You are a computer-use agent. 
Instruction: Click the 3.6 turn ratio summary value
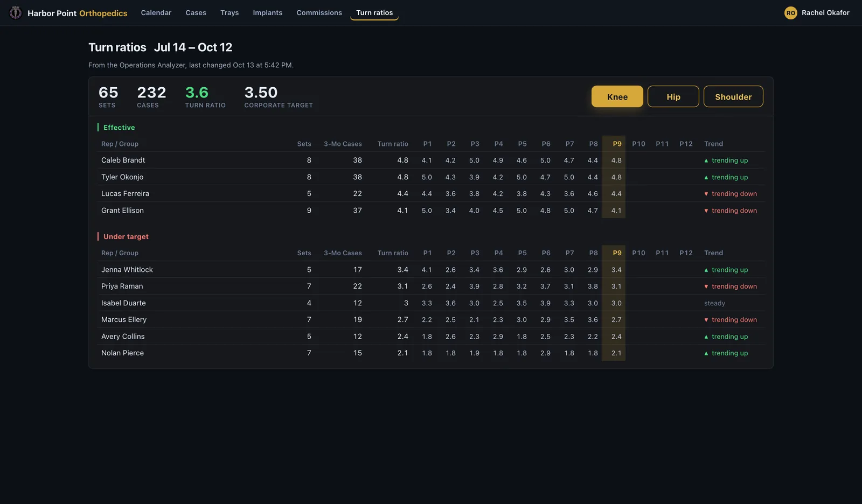pyautogui.click(x=197, y=93)
